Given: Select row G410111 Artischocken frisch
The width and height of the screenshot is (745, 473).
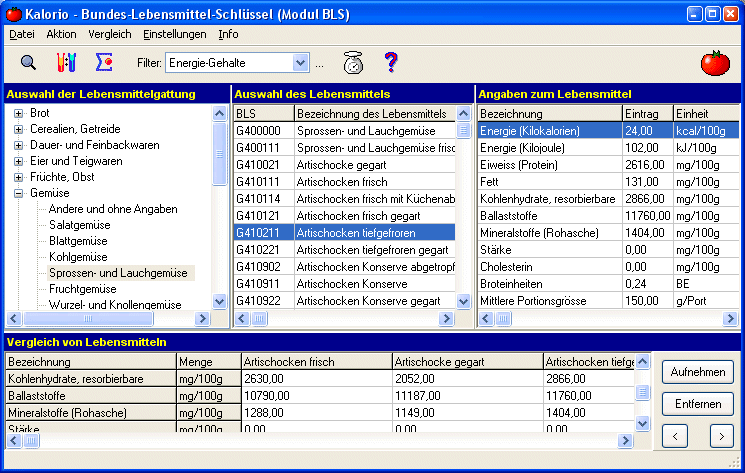Looking at the screenshot, I should pyautogui.click(x=344, y=182).
